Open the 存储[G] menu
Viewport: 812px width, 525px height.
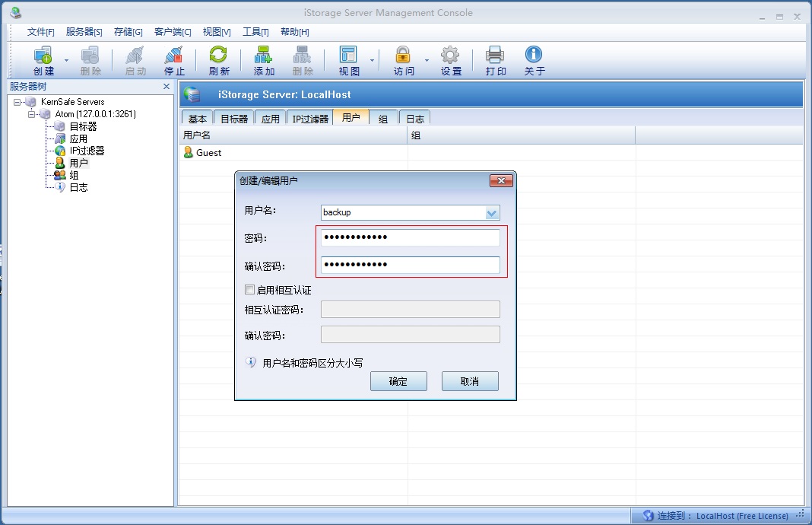pos(128,32)
